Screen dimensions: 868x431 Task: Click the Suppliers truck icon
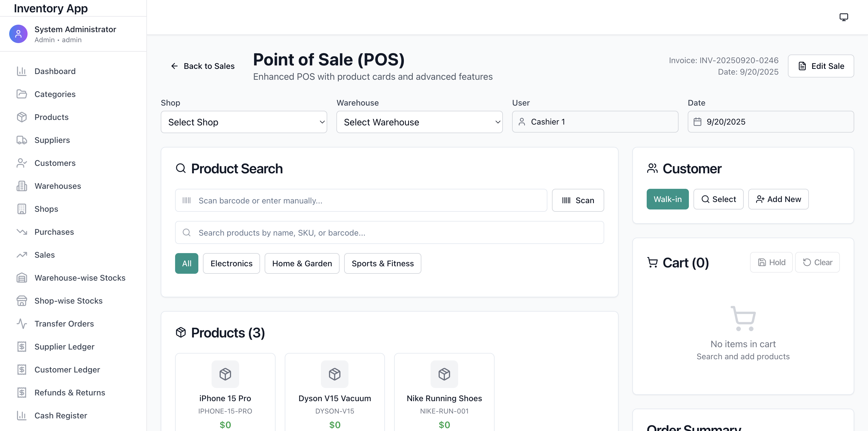tap(22, 140)
